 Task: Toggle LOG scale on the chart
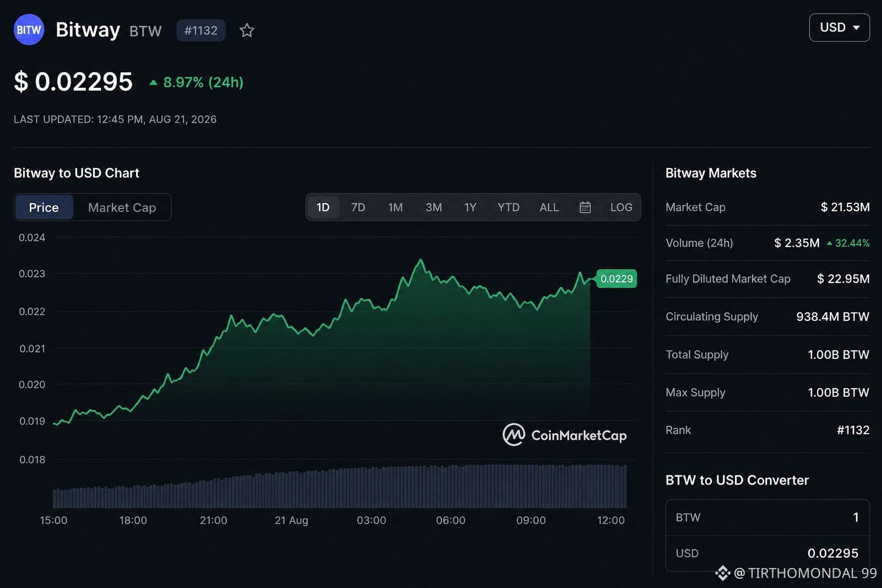tap(621, 207)
